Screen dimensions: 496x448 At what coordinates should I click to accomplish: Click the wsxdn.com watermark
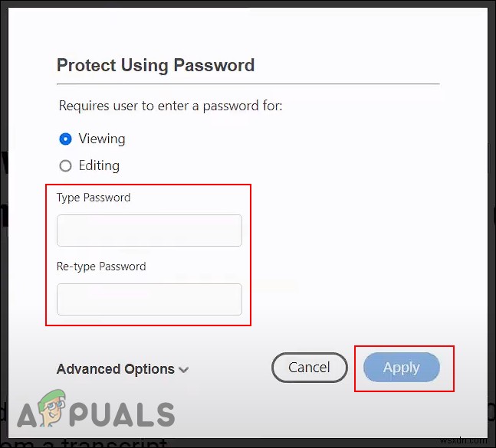pos(464,440)
